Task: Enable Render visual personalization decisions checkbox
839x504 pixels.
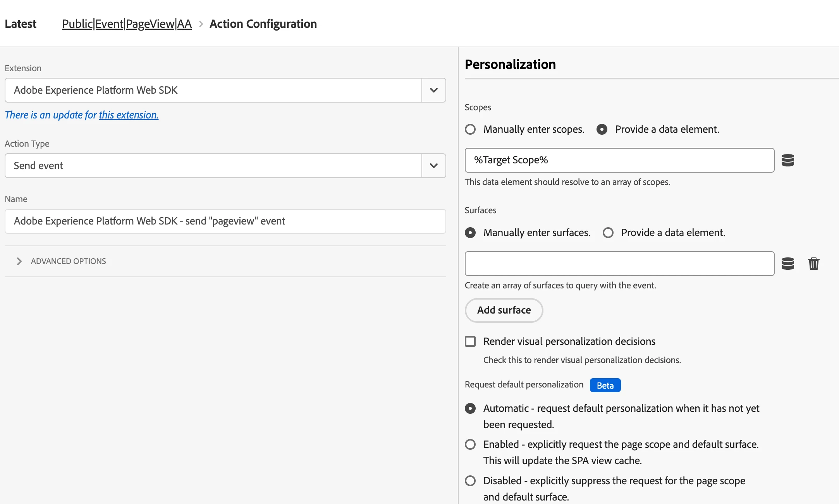Action: pos(470,341)
